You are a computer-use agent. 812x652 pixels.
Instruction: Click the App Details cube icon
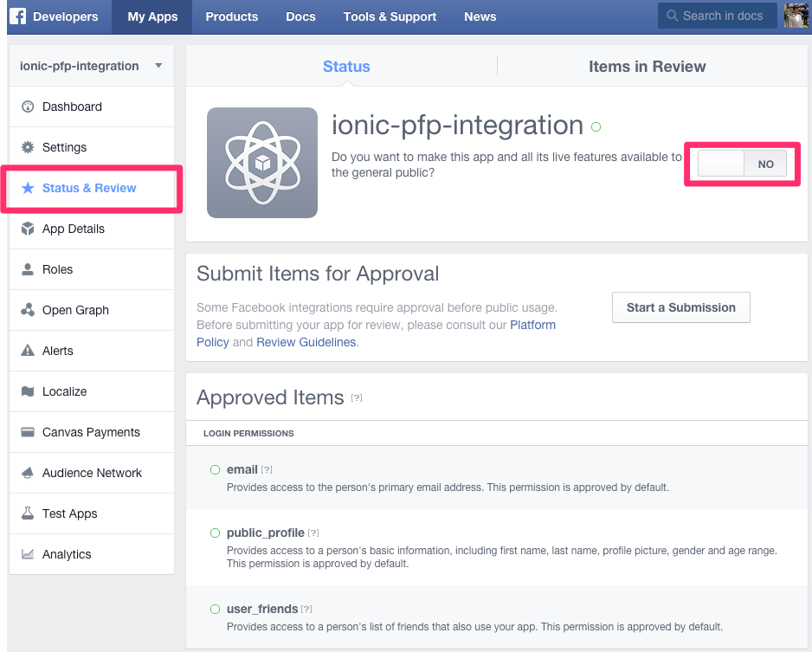click(x=27, y=229)
